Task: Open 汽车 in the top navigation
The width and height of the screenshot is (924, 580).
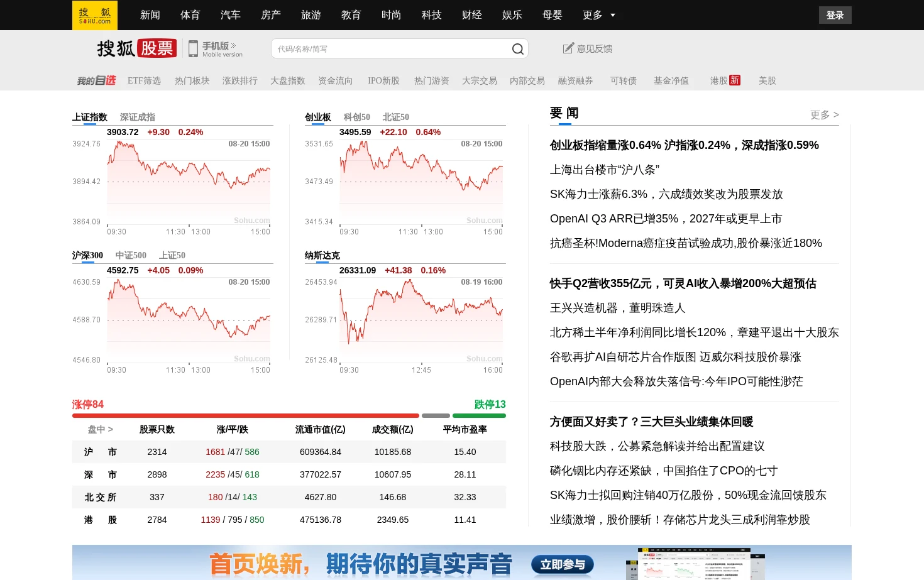Action: [x=231, y=15]
